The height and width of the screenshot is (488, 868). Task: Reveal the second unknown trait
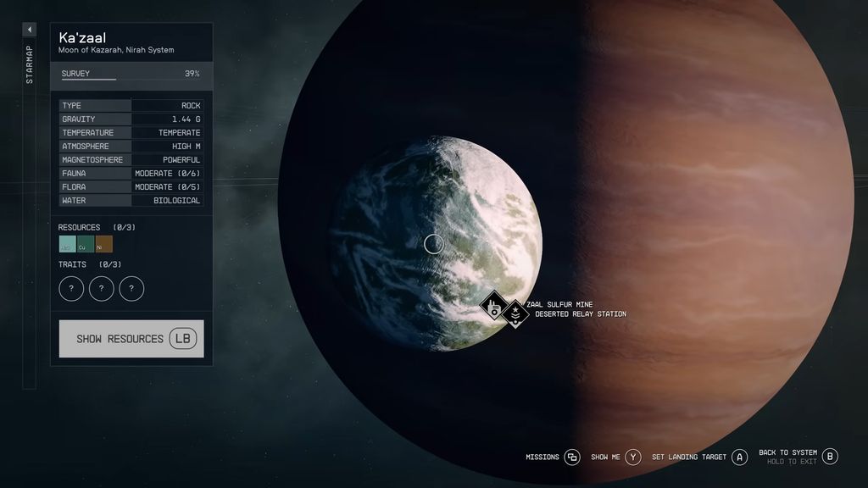(101, 288)
